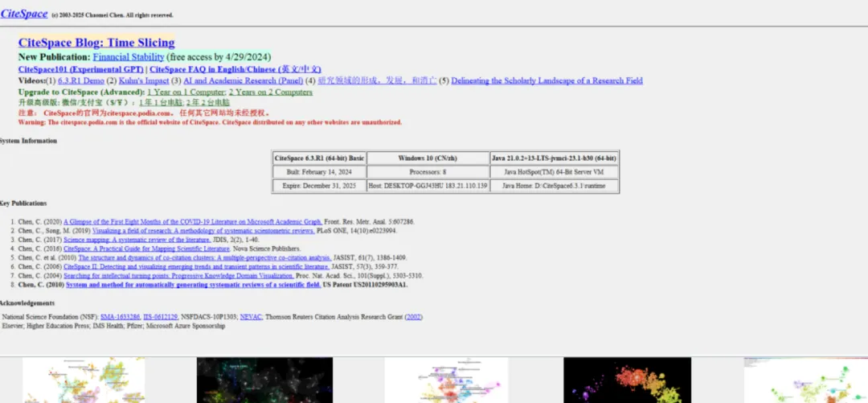868x403 pixels.
Task: Choose the 1 Year on 1 Computer upgrade
Action: 186,92
